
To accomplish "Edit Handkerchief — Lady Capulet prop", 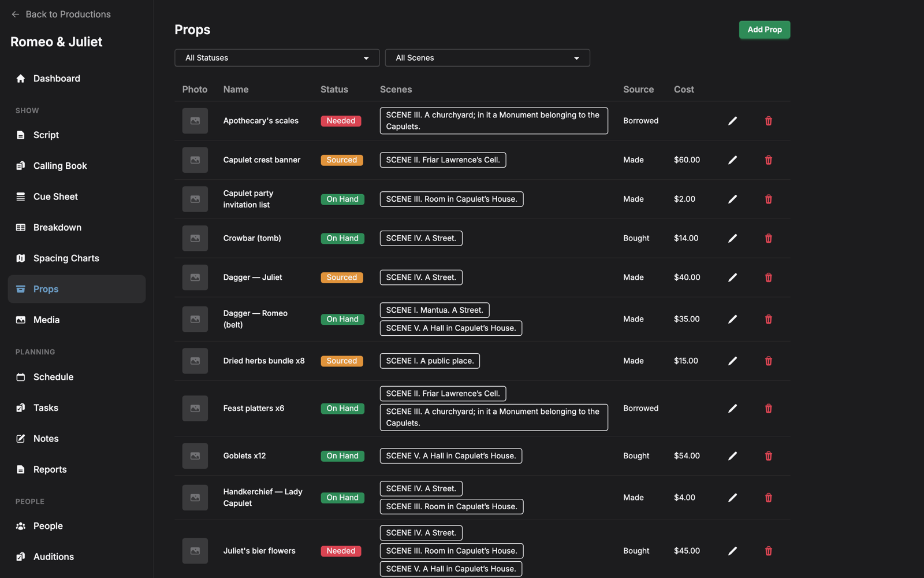I will pyautogui.click(x=732, y=498).
